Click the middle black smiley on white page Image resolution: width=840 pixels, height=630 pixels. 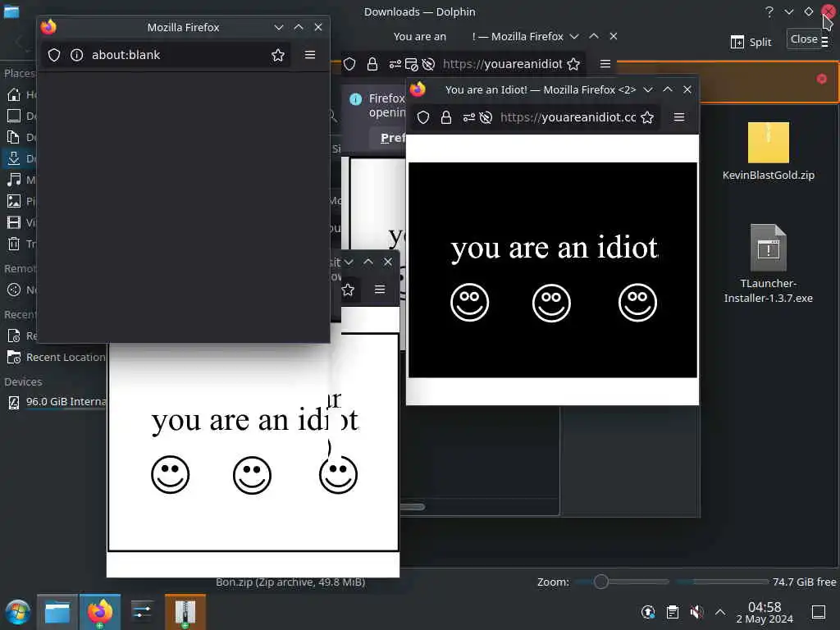pyautogui.click(x=252, y=475)
